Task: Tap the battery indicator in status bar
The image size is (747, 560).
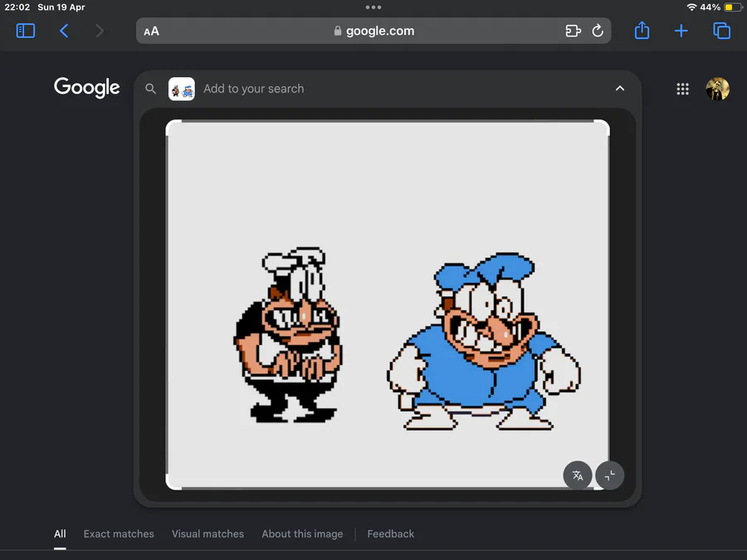Action: [x=733, y=7]
